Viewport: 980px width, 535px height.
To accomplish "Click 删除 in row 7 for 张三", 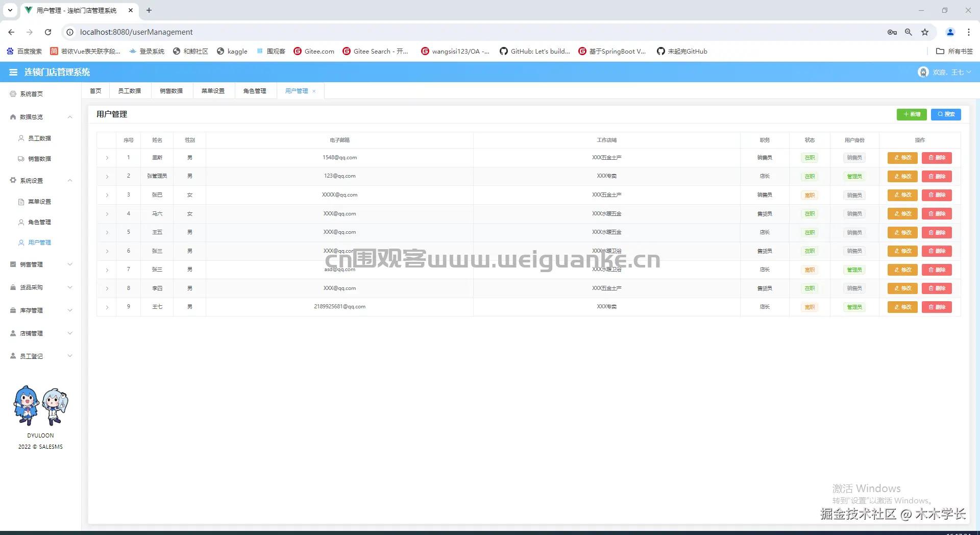I will point(937,270).
